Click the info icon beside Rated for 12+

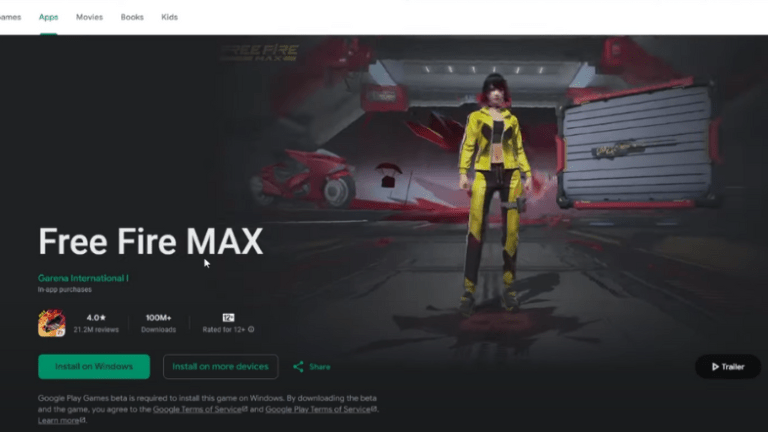[x=251, y=329]
